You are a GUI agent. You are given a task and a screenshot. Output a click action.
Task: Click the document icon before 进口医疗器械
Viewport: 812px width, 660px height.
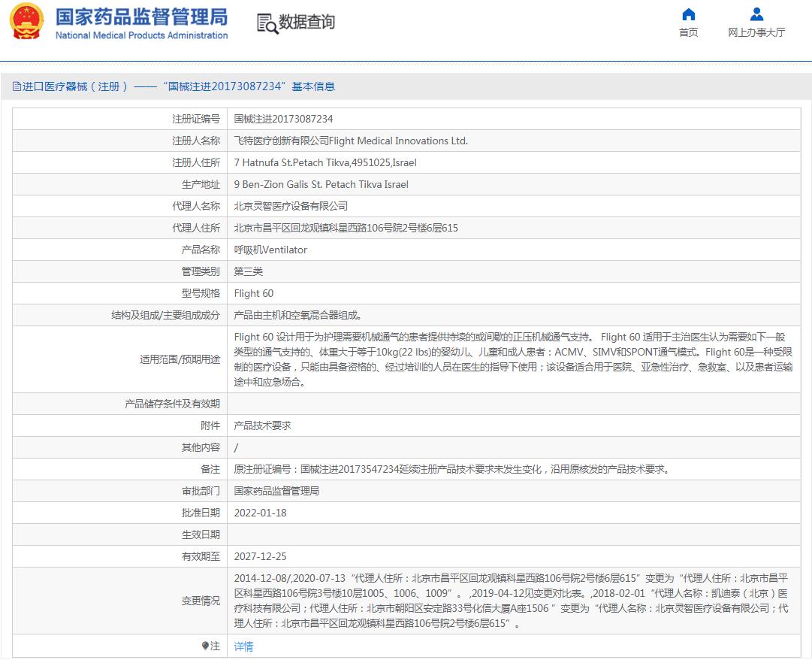pyautogui.click(x=17, y=86)
